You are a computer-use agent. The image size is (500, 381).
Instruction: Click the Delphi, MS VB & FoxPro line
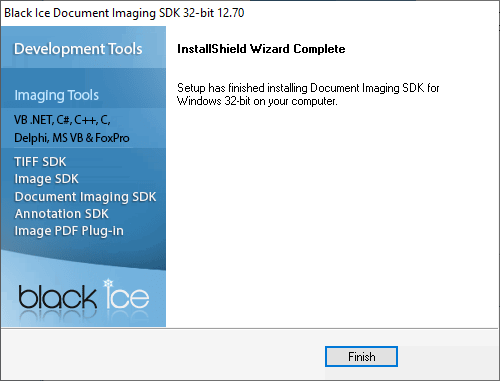click(72, 138)
